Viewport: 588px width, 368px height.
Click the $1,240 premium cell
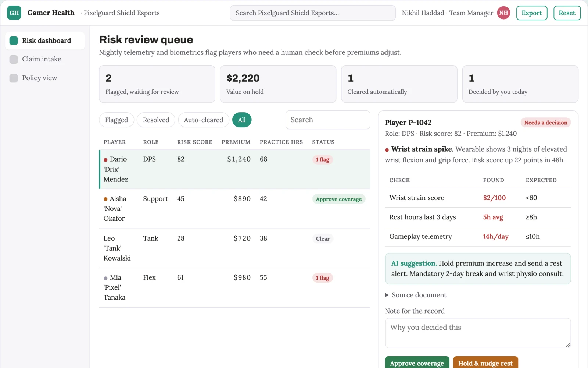239,159
